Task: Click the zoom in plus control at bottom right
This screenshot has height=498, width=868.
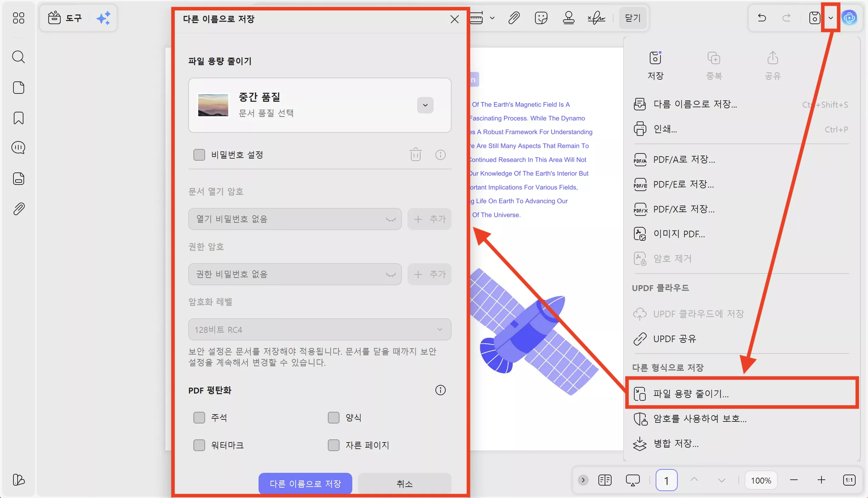Action: click(x=822, y=480)
